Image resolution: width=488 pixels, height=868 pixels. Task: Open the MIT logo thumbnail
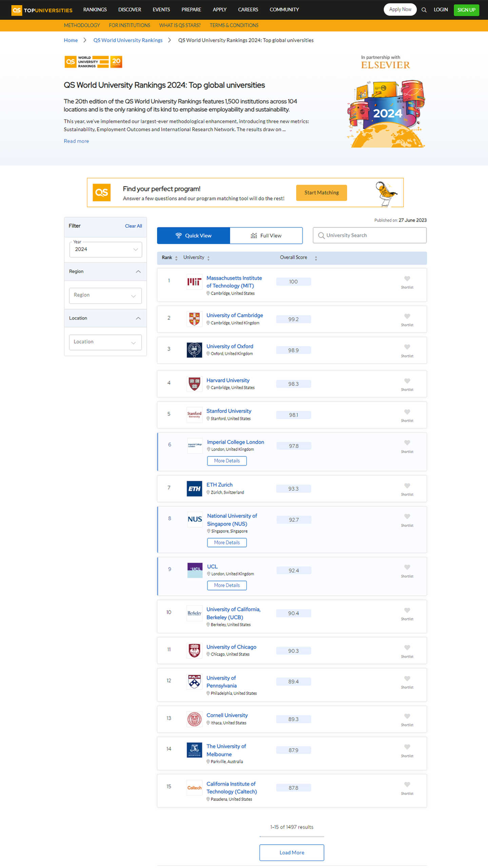(x=194, y=282)
